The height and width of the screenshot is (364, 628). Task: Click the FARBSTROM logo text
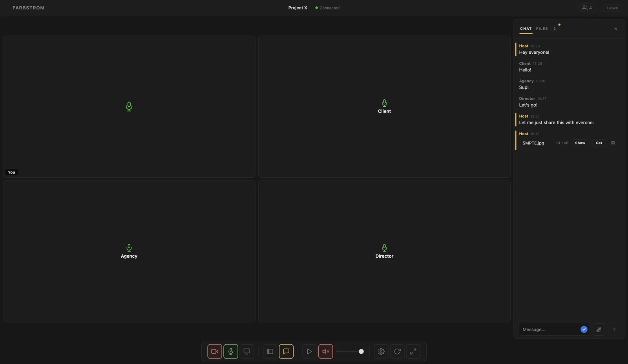pyautogui.click(x=28, y=8)
